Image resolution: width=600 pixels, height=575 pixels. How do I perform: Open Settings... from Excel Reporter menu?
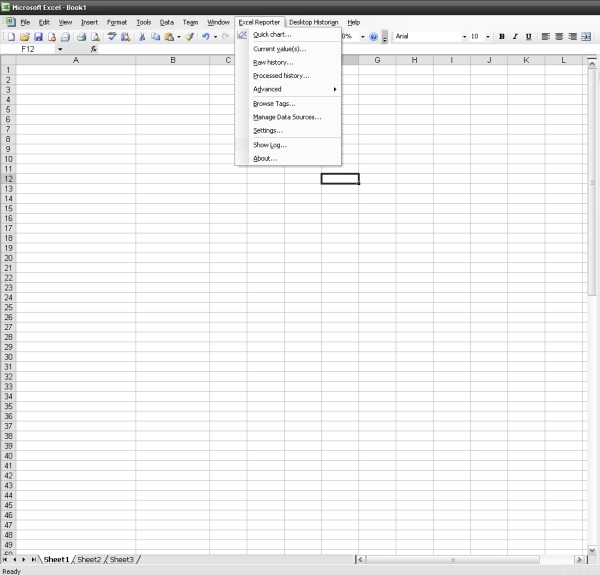[x=288, y=130]
